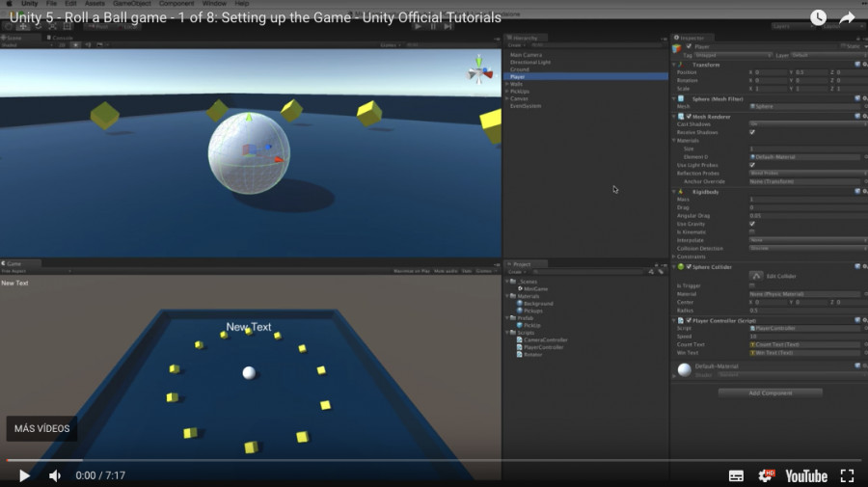Open the Apple menu

click(x=10, y=3)
